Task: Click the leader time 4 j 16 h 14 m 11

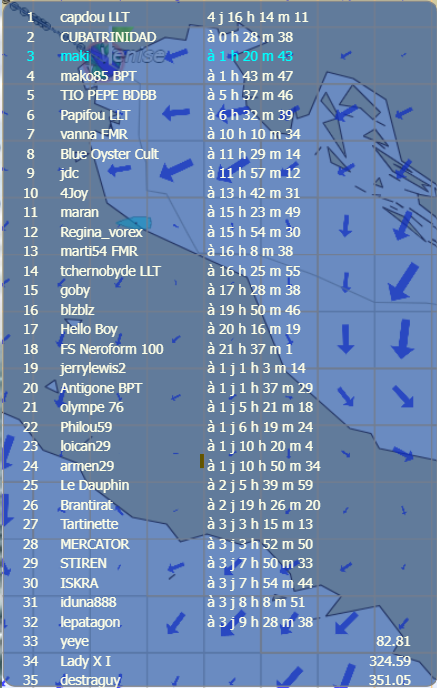Action: coord(258,17)
